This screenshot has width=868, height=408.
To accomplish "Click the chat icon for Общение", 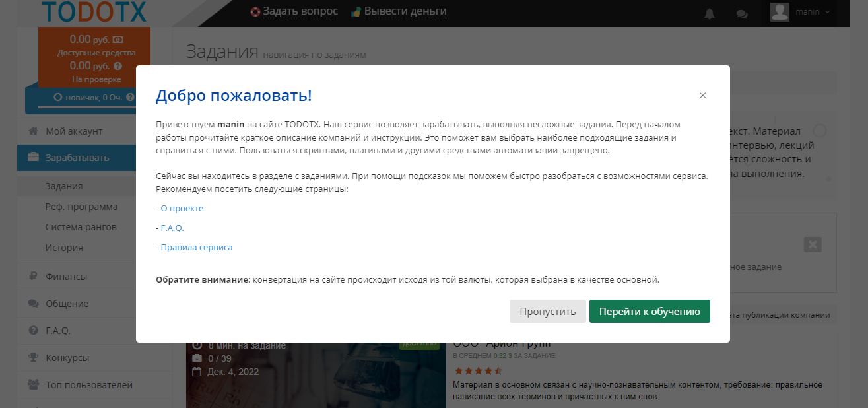I will (x=33, y=304).
